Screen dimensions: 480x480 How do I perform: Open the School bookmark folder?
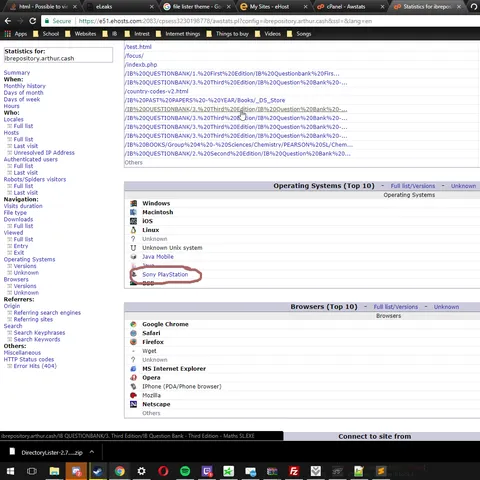pyautogui.click(x=46, y=34)
